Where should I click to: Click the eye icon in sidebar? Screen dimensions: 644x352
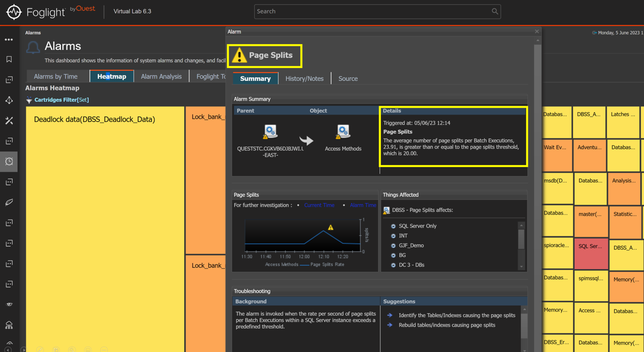coord(9,304)
